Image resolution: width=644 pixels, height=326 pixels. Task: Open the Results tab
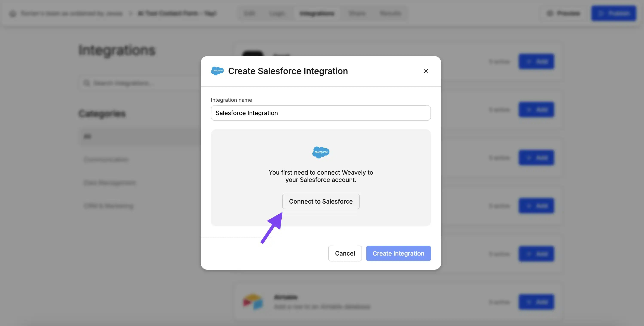click(x=390, y=13)
